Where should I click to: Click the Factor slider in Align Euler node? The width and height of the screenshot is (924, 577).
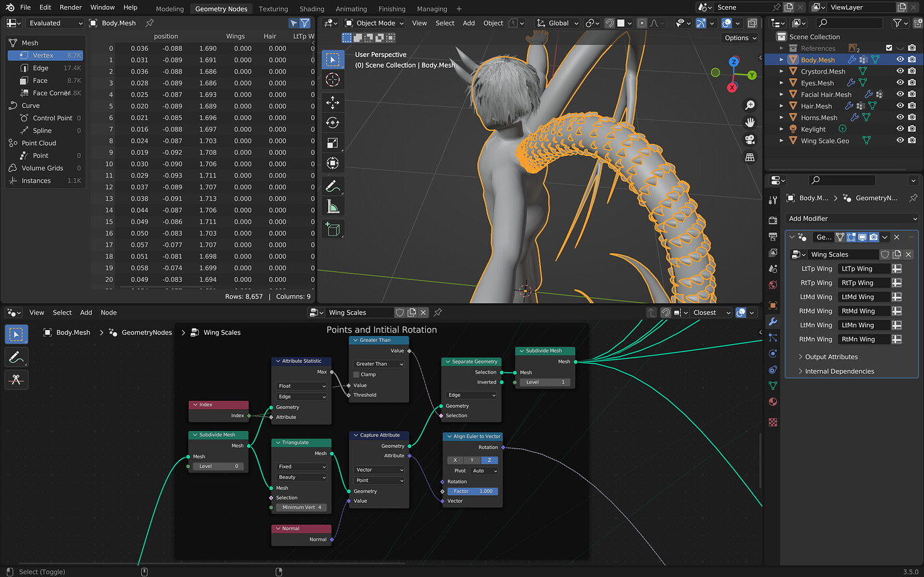473,491
